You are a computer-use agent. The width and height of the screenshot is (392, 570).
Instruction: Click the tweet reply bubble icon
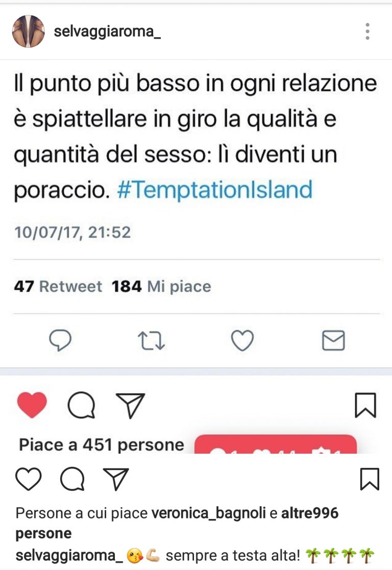[60, 340]
